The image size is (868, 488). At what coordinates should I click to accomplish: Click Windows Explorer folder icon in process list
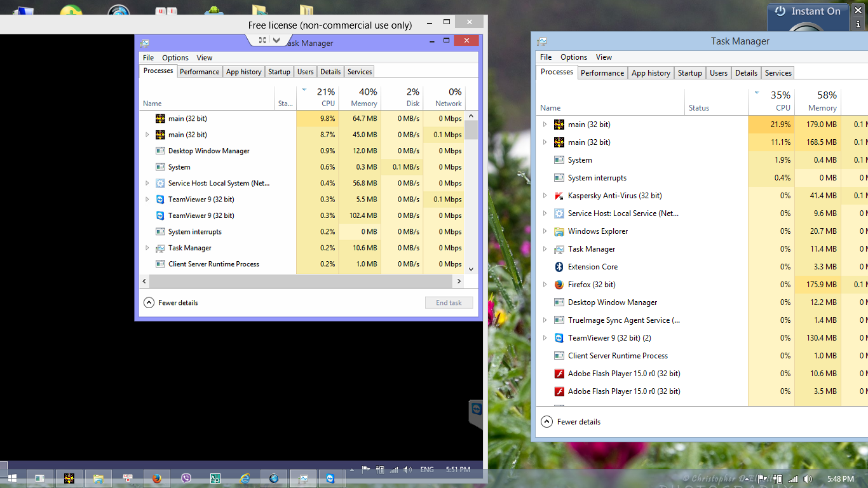click(x=559, y=231)
